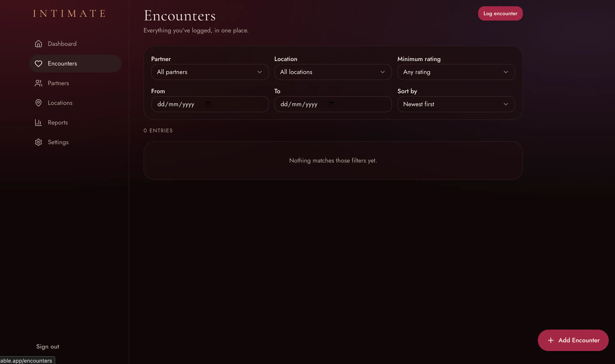
Task: Click the Minimum rating label
Action: click(x=419, y=59)
